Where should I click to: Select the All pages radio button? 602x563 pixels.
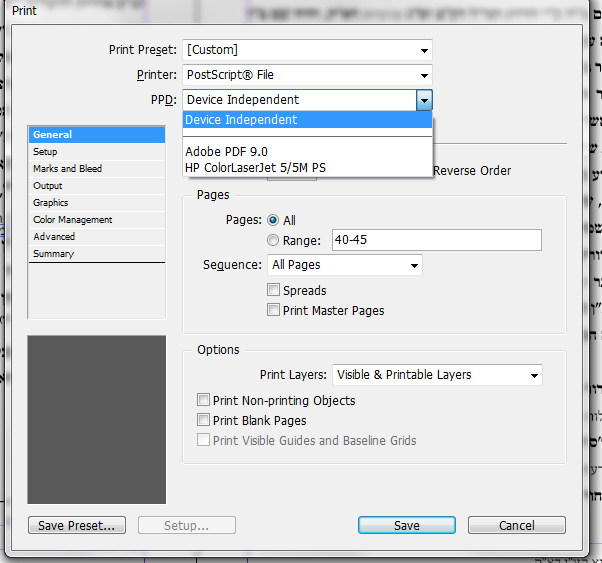[273, 220]
